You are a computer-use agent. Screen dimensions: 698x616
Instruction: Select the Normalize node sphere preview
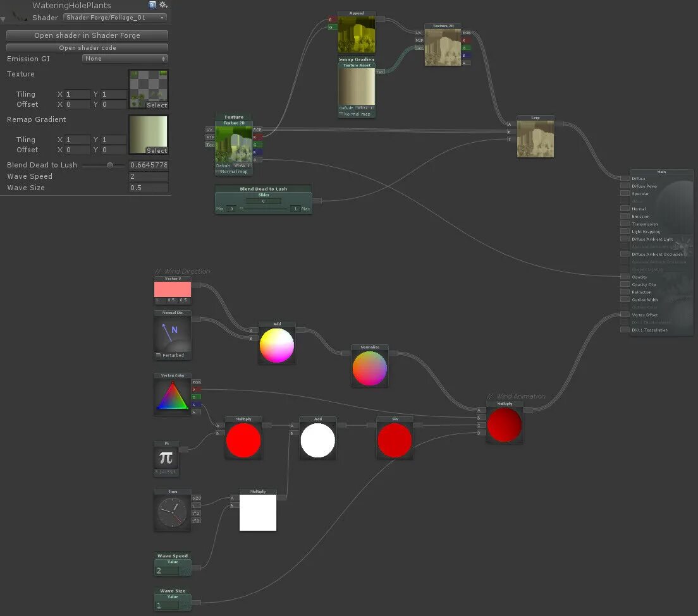(x=369, y=368)
